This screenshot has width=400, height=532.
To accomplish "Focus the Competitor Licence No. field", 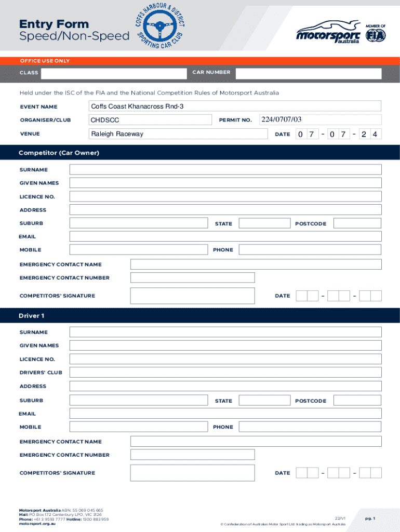I will (225, 197).
